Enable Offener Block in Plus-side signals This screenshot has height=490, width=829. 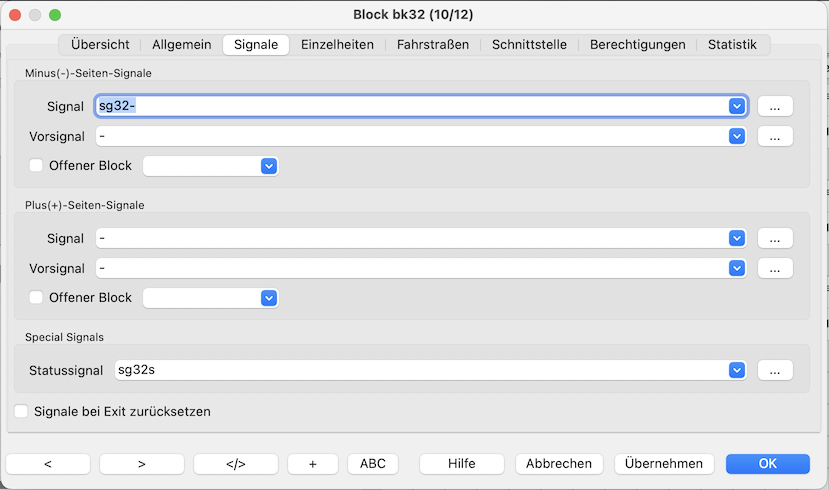point(37,298)
